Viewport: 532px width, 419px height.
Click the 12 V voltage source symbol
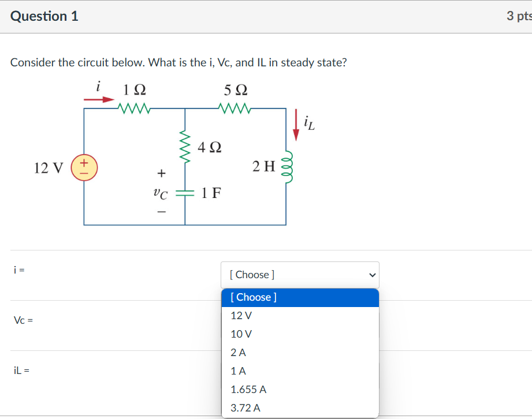pyautogui.click(x=84, y=167)
